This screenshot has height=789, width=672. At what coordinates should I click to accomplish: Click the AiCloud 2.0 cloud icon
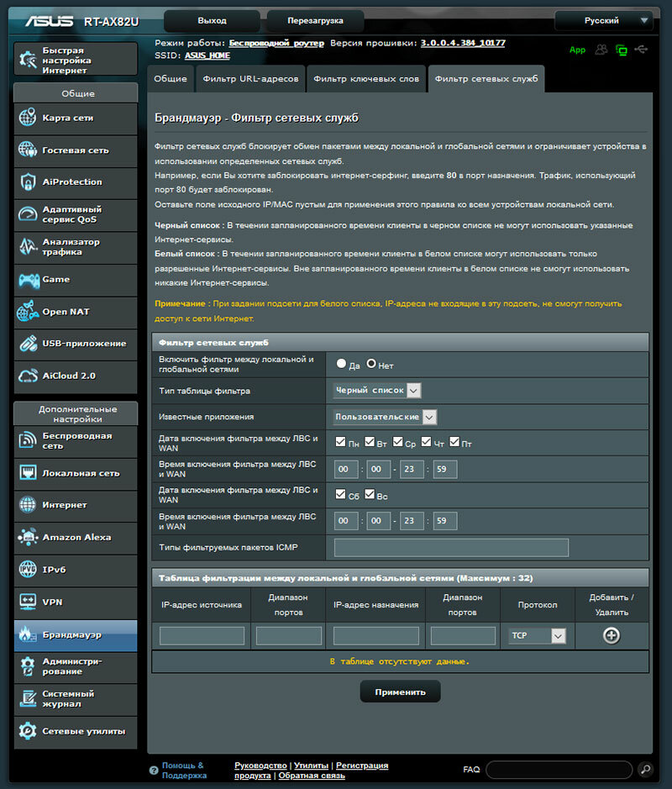pos(28,376)
